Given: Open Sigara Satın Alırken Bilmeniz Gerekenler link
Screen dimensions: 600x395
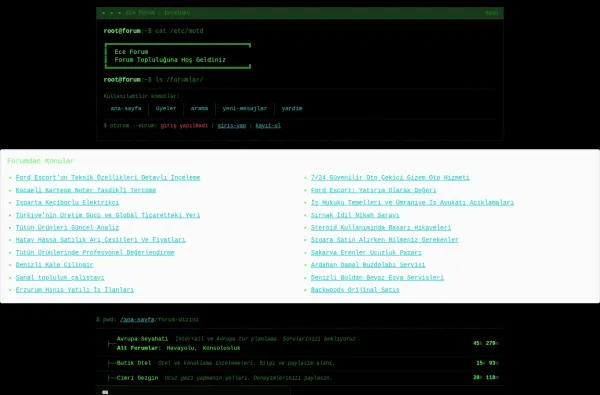Looking at the screenshot, I should point(385,240).
